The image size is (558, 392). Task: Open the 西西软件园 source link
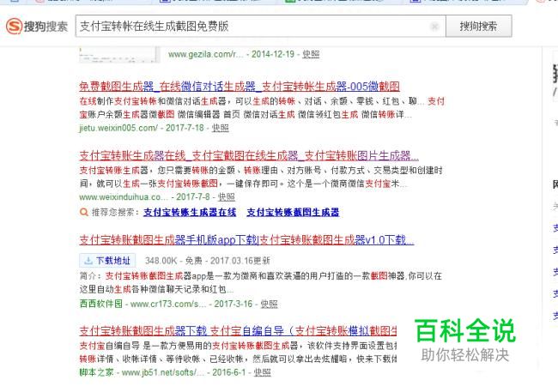(100, 304)
